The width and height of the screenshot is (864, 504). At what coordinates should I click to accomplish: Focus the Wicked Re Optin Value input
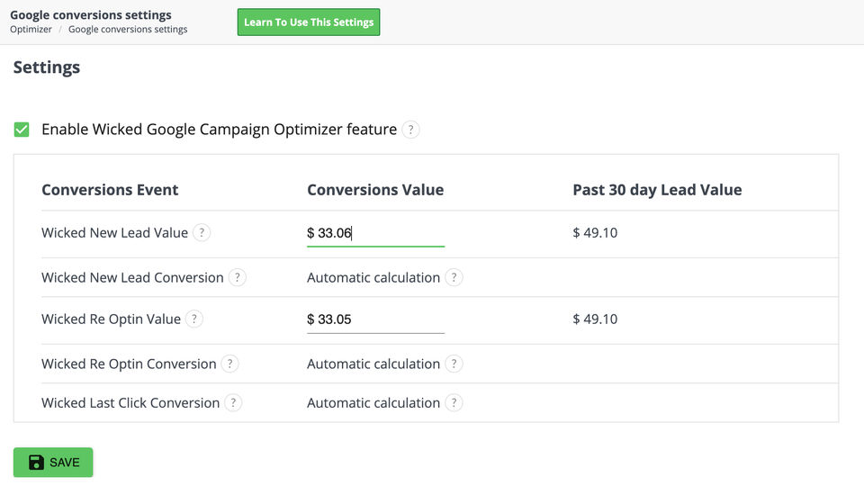[x=375, y=319]
